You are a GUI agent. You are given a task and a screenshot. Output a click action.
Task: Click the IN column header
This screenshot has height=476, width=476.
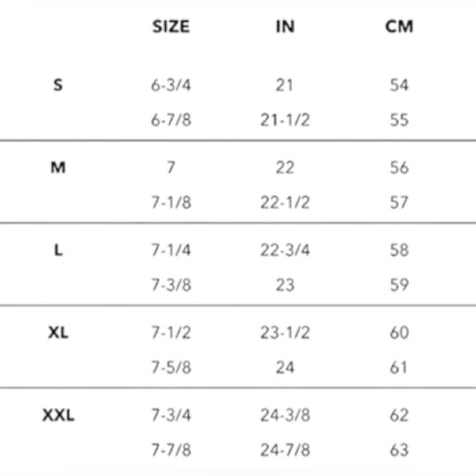pos(285,27)
